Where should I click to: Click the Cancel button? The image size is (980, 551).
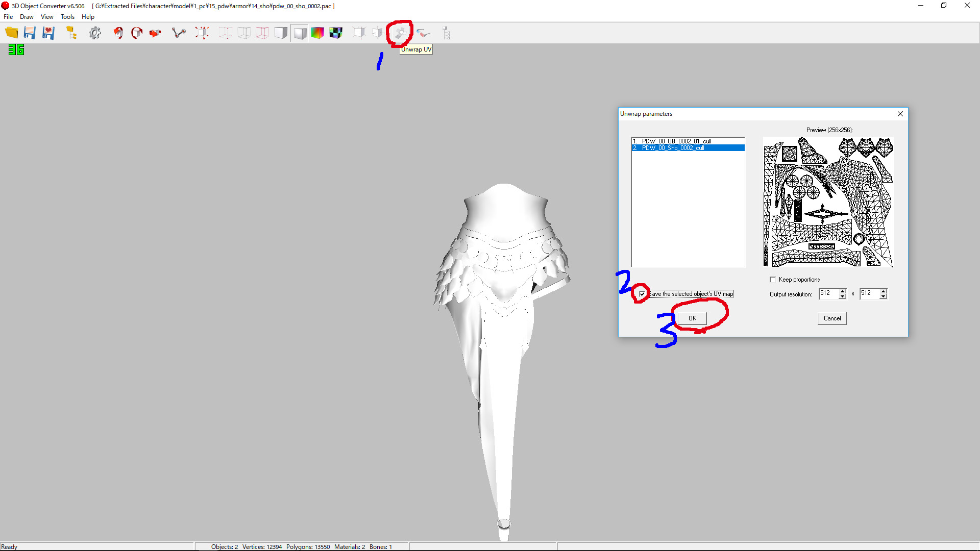tap(832, 318)
